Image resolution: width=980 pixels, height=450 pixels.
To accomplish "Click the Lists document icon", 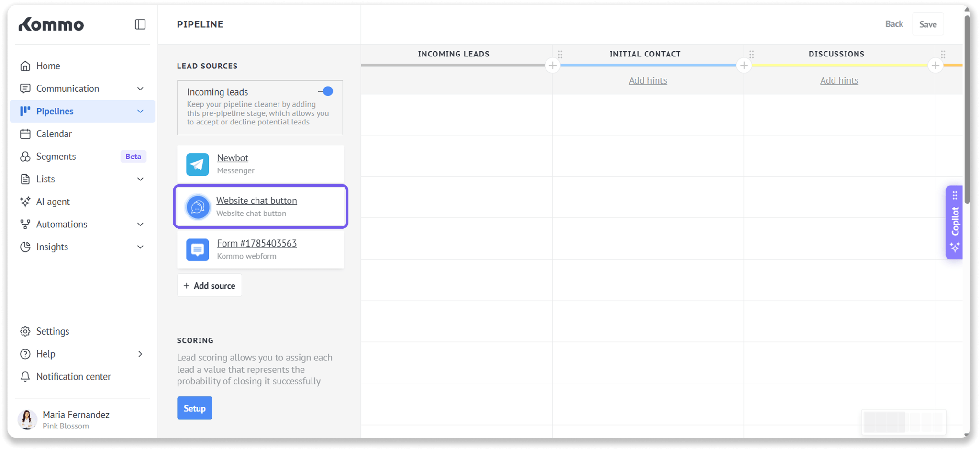I will point(25,179).
